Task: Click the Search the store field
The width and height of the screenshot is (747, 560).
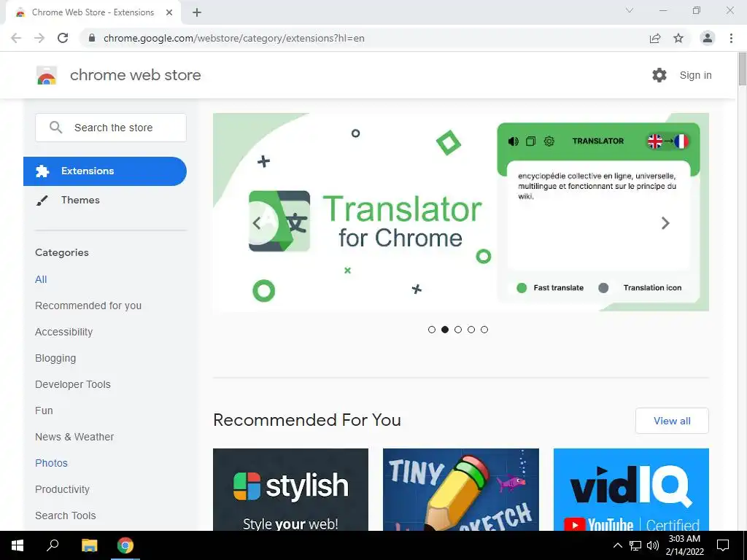Action: pos(111,128)
